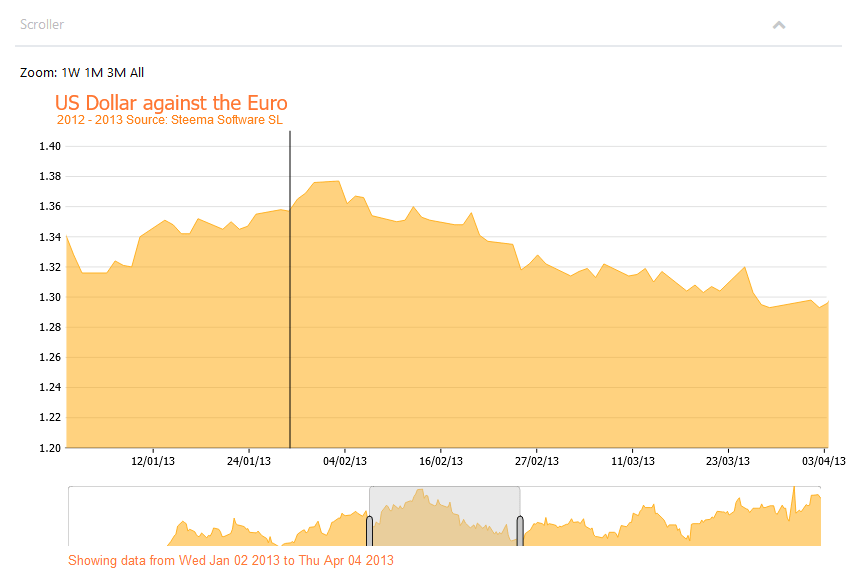Click the Source: Steema Software SL subtitle

(x=204, y=120)
